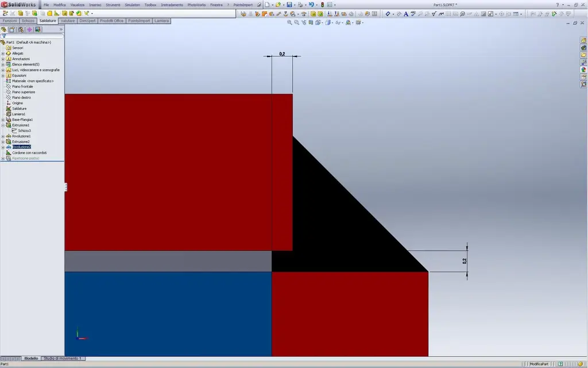Open the Strumenti menu
Image resolution: width=588 pixels, height=368 pixels.
click(113, 5)
